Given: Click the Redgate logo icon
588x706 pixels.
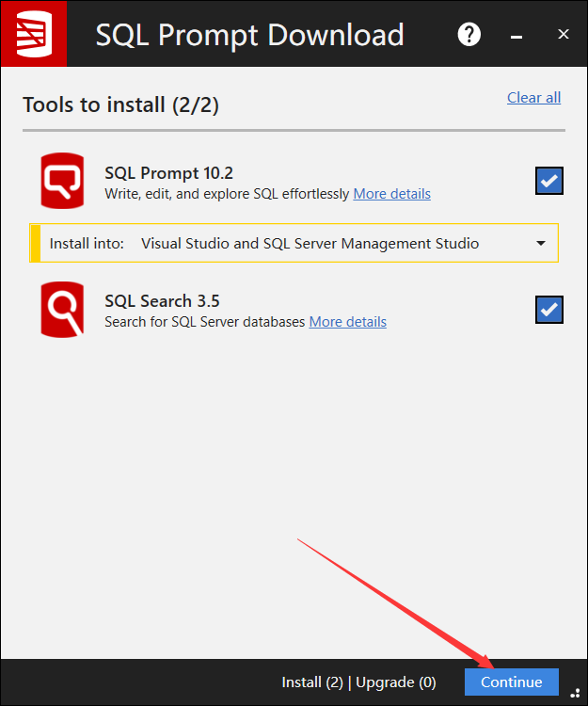Looking at the screenshot, I should (34, 34).
